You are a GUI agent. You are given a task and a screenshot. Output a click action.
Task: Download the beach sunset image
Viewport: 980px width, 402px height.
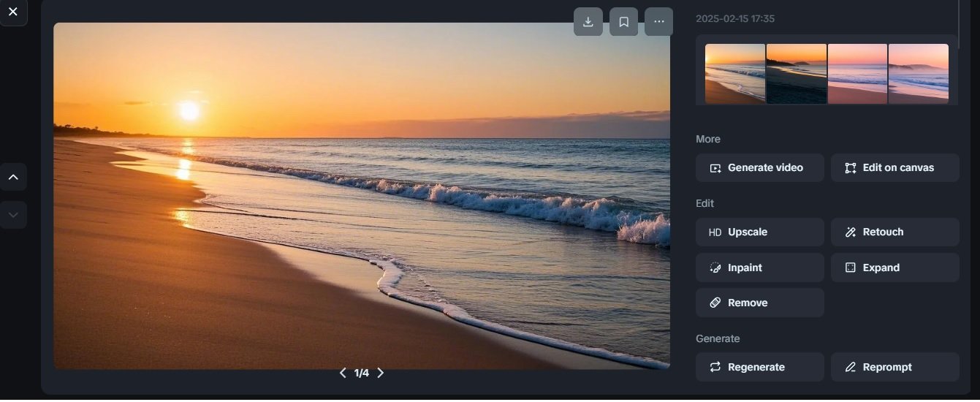click(x=588, y=22)
